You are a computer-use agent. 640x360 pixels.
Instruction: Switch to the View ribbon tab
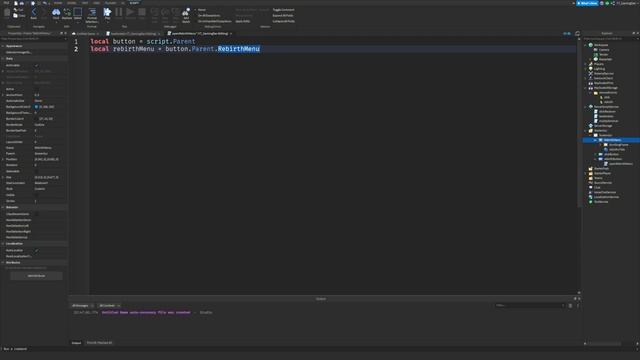[96, 3]
